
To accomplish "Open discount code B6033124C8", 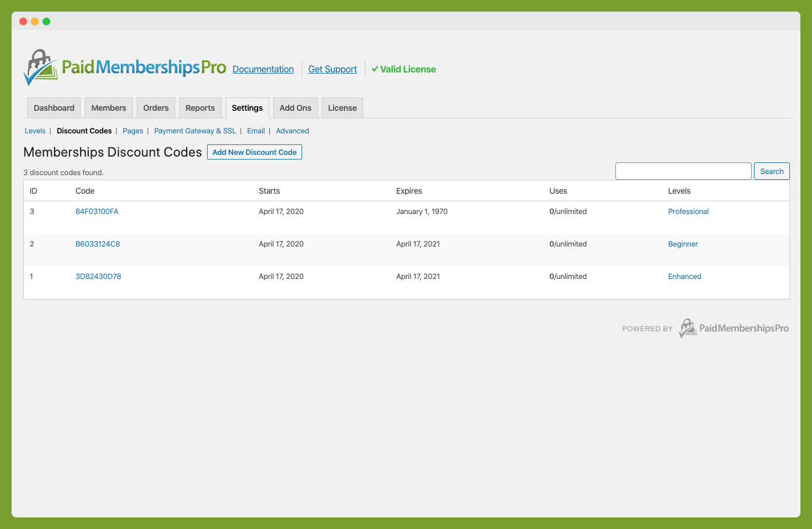I will click(x=97, y=244).
